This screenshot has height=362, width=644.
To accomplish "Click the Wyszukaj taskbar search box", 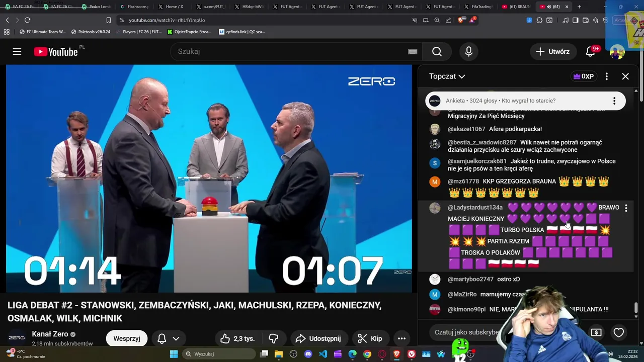I will tap(218, 354).
